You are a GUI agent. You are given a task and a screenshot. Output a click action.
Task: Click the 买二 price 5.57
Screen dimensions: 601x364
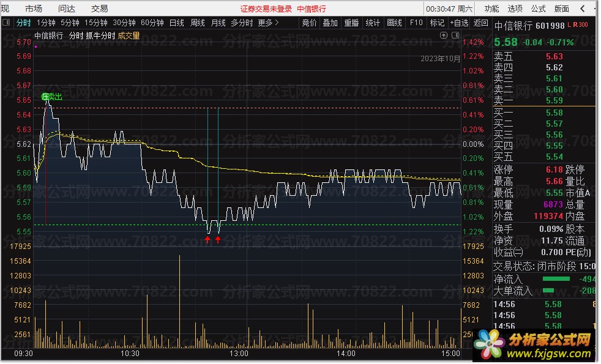pos(554,124)
